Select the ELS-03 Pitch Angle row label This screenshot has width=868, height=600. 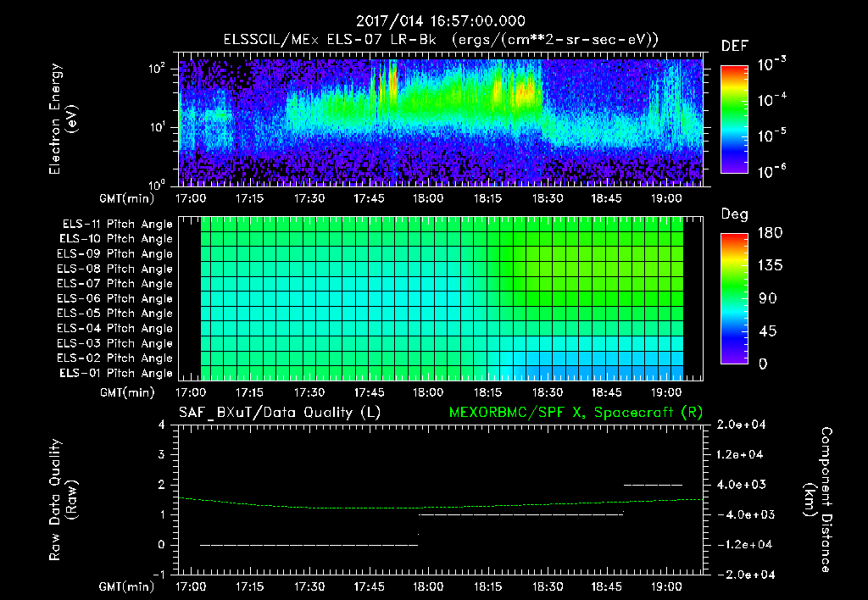114,344
